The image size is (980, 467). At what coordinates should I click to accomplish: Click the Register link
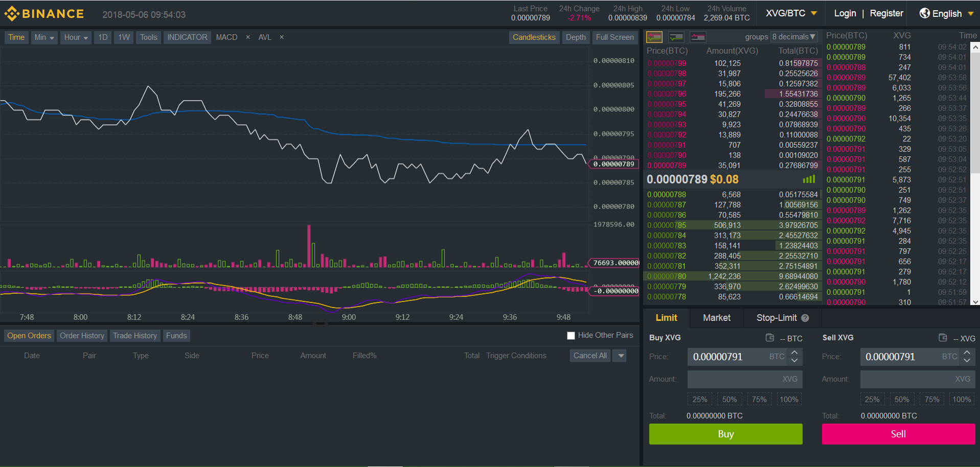pyautogui.click(x=886, y=13)
